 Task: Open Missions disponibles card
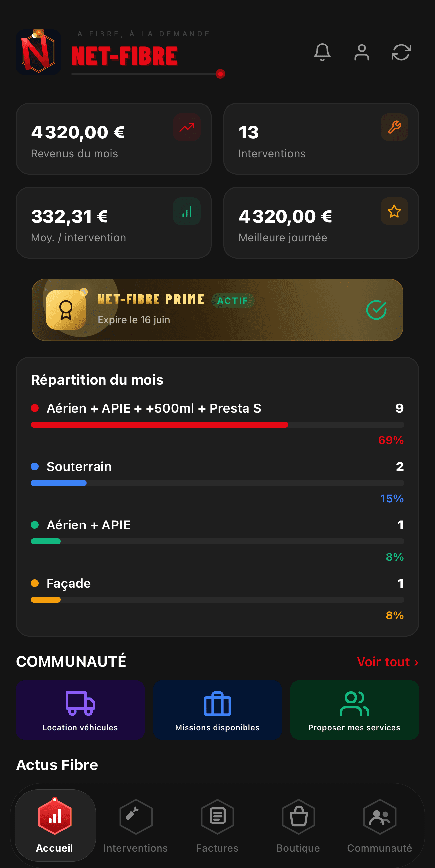tap(217, 710)
